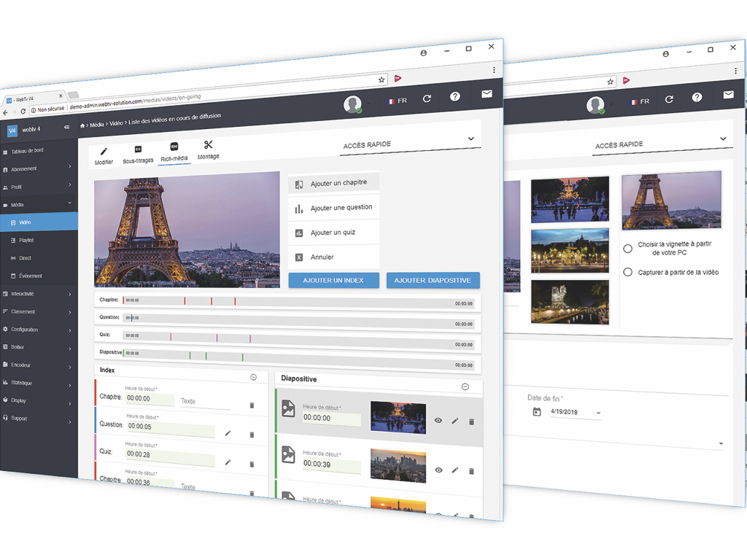Select Capturer à partir de la vidéo
The width and height of the screenshot is (747, 560).
click(x=627, y=272)
